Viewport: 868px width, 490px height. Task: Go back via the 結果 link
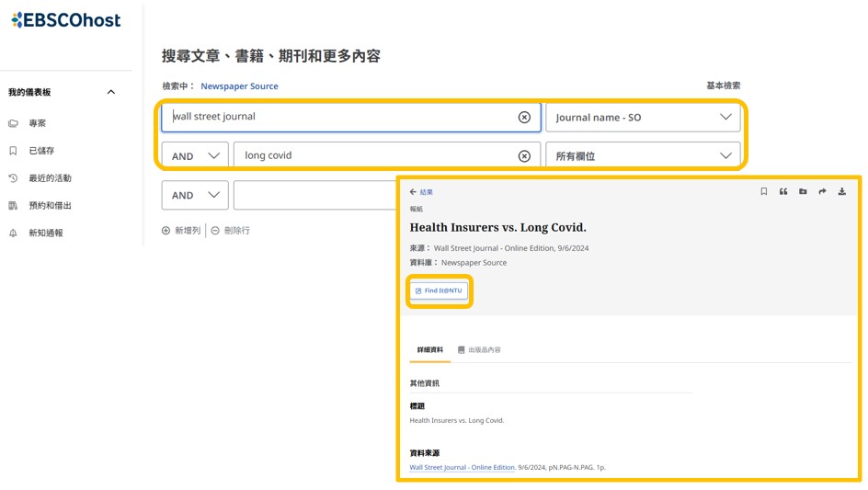click(x=421, y=192)
